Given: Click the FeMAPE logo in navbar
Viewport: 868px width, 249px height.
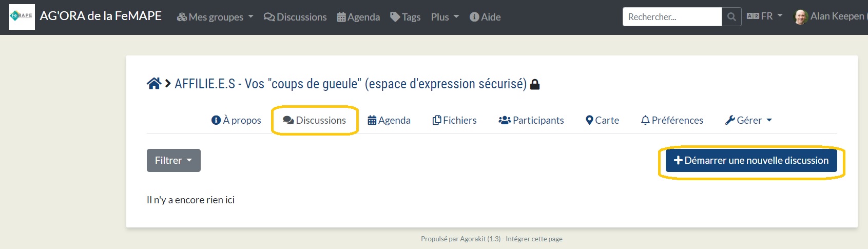Looking at the screenshot, I should point(22,17).
